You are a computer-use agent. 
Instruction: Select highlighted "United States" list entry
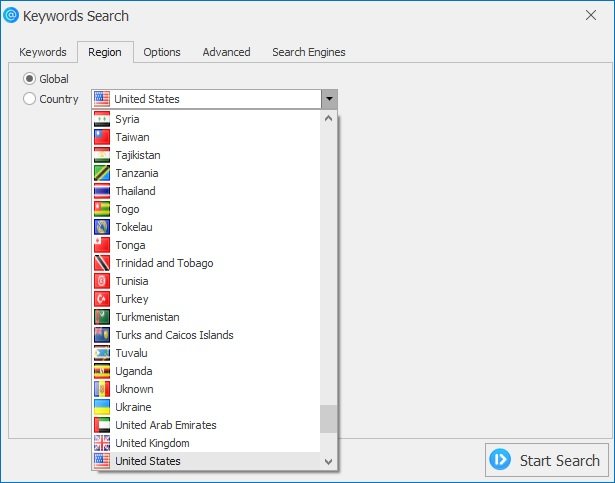pyautogui.click(x=207, y=461)
